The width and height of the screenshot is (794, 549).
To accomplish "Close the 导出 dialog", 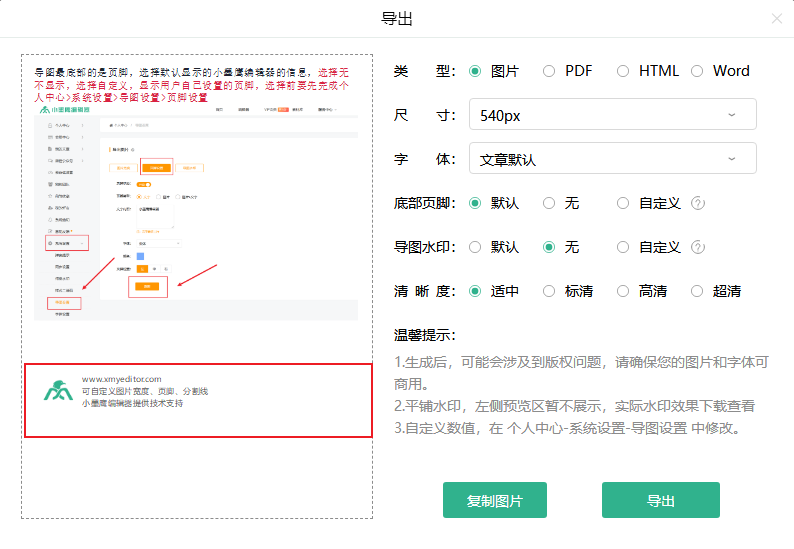I will pyautogui.click(x=777, y=19).
